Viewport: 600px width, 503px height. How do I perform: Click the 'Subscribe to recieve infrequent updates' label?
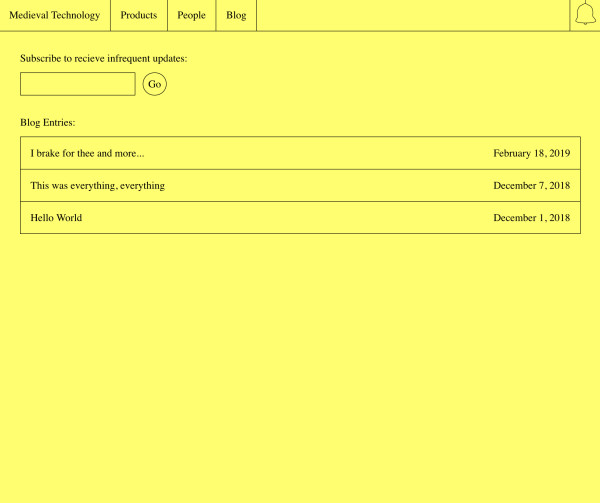[x=103, y=58]
